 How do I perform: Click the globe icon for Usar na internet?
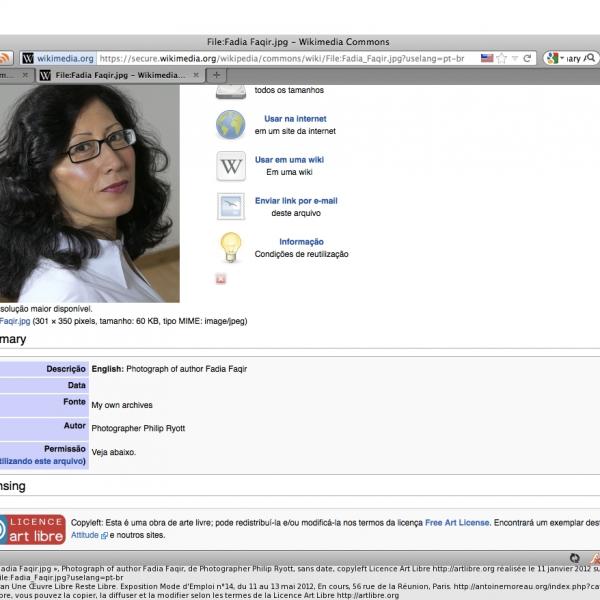231,125
